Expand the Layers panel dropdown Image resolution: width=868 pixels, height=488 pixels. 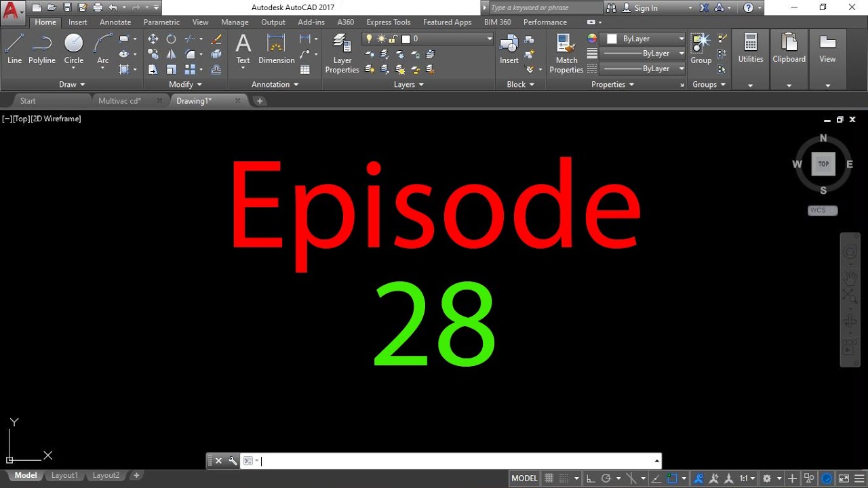pos(409,85)
